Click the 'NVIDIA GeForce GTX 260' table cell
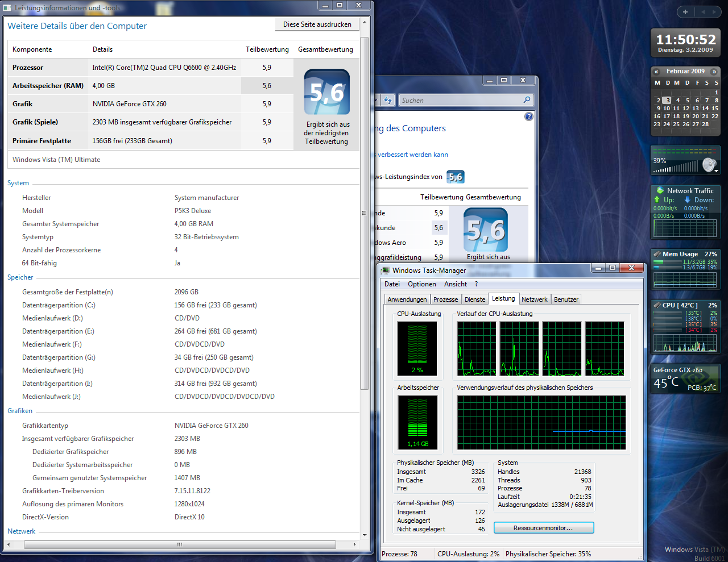The height and width of the screenshot is (562, 728). pos(130,104)
